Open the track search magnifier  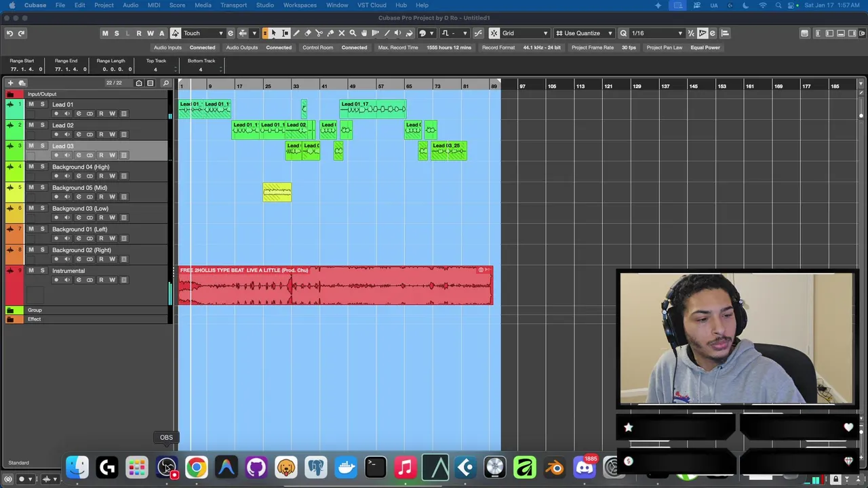(x=165, y=83)
